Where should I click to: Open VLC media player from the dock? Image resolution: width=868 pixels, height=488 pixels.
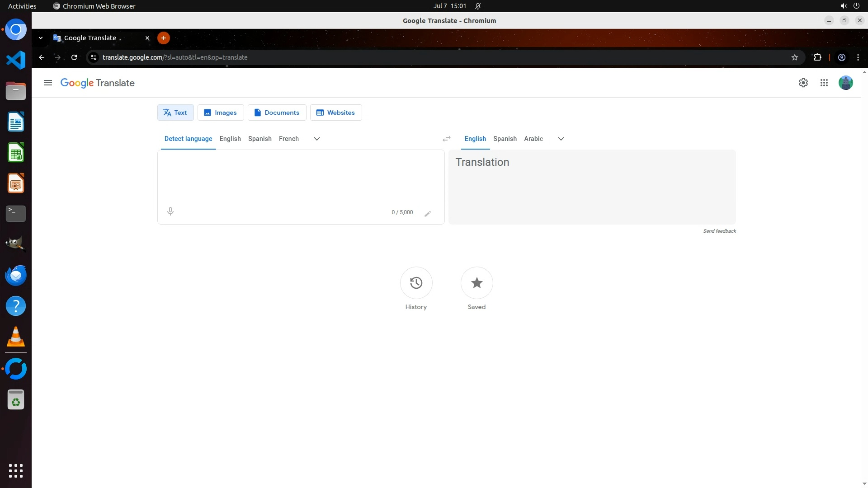click(16, 337)
